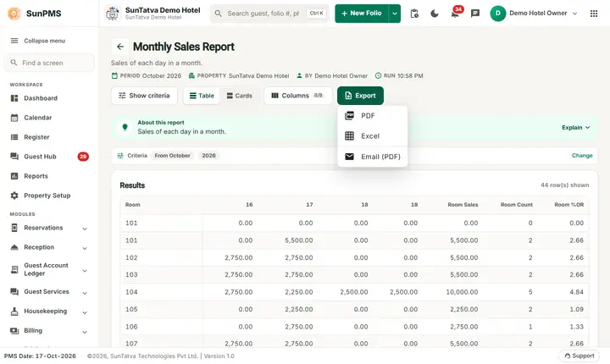Click the Demo Hotel Owner avatar
This screenshot has height=364, width=610.
(x=498, y=14)
